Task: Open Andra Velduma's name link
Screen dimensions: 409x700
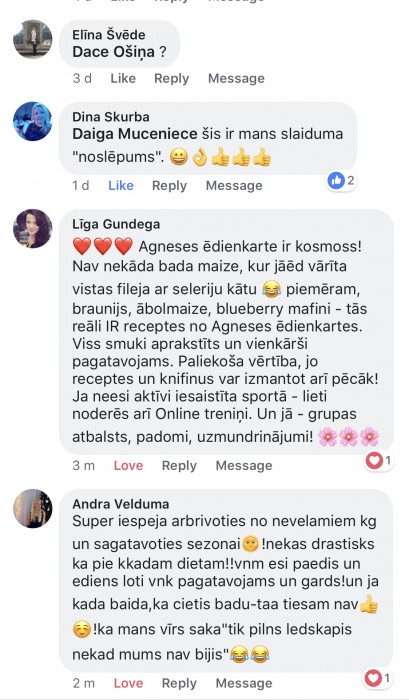Action: tap(121, 504)
